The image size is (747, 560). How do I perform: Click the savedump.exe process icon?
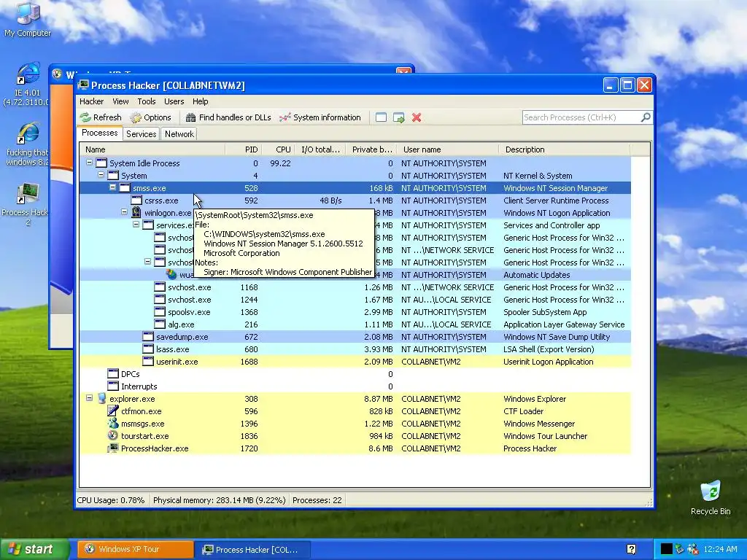(x=148, y=337)
